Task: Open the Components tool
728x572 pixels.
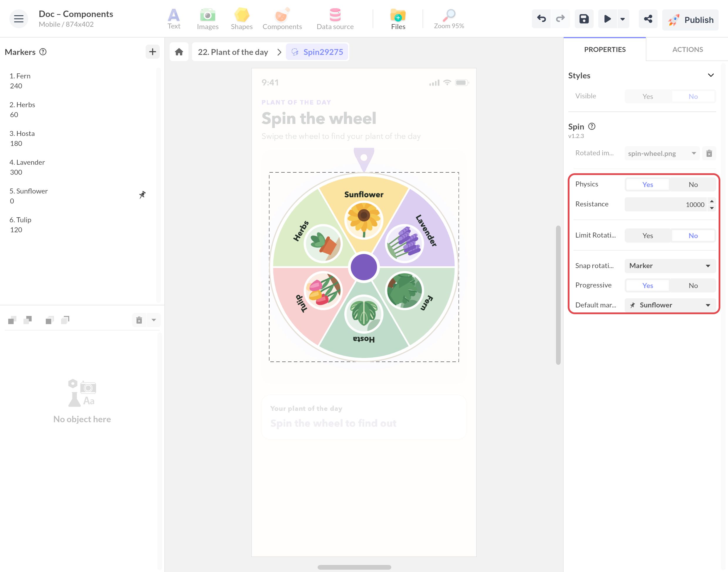Action: pyautogui.click(x=282, y=19)
